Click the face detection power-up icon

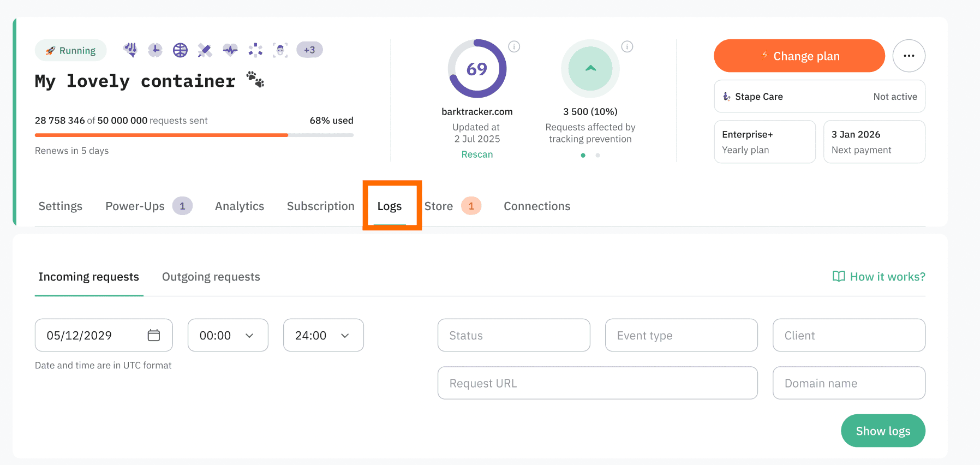pos(280,50)
